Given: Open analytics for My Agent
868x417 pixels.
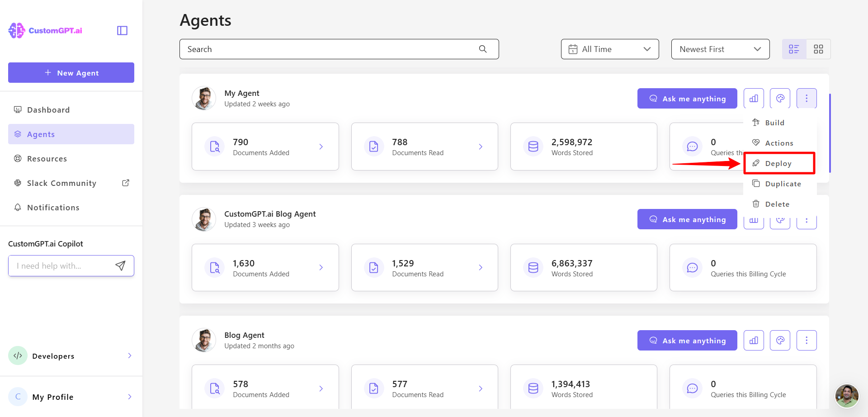Looking at the screenshot, I should click(753, 98).
